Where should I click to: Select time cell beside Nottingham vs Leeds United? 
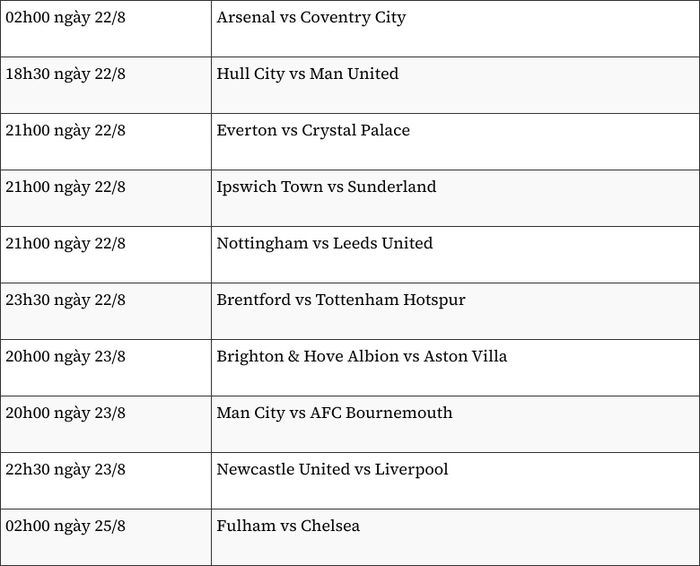click(x=106, y=254)
